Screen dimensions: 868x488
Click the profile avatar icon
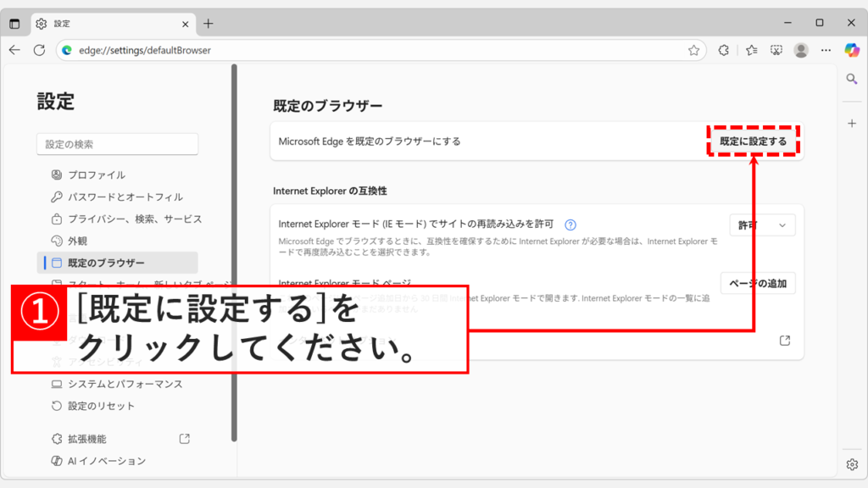801,50
